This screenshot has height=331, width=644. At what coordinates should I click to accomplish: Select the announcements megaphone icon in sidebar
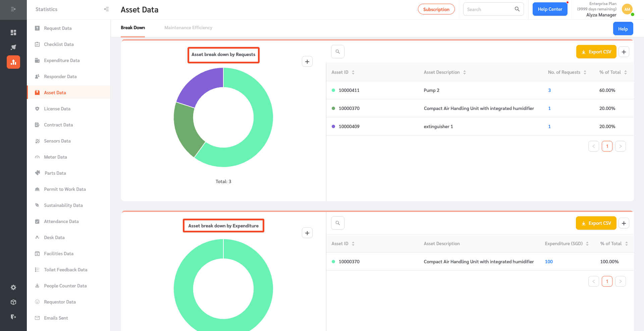pyautogui.click(x=13, y=47)
